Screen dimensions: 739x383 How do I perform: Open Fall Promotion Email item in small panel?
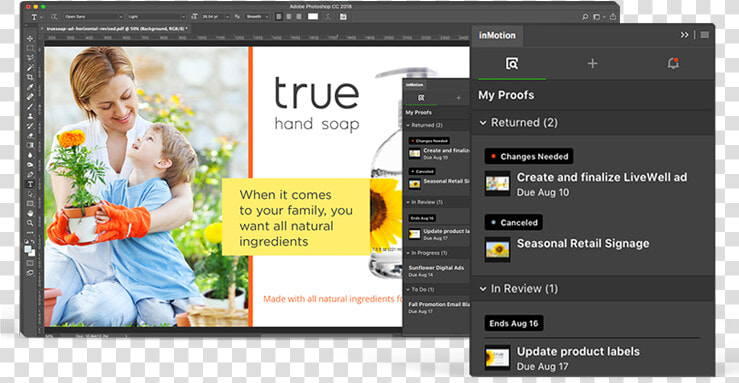(x=439, y=304)
